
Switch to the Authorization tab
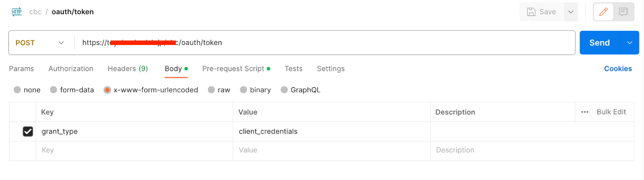[71, 69]
